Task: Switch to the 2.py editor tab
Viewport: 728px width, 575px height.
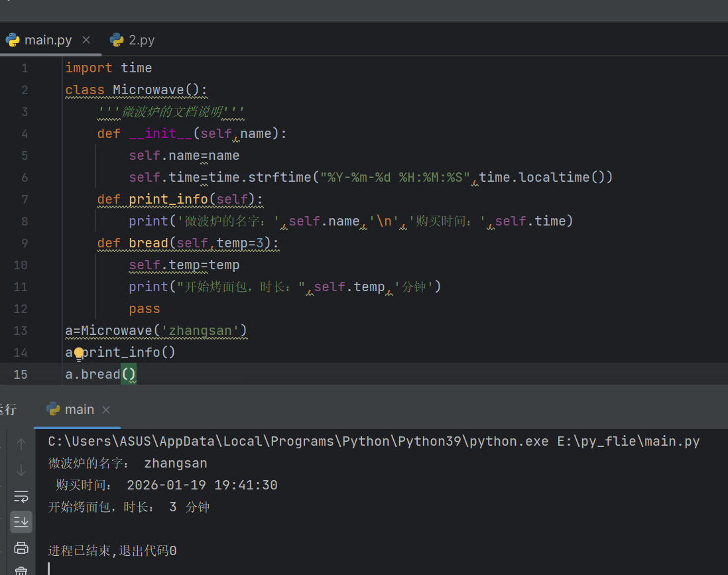Action: (133, 40)
